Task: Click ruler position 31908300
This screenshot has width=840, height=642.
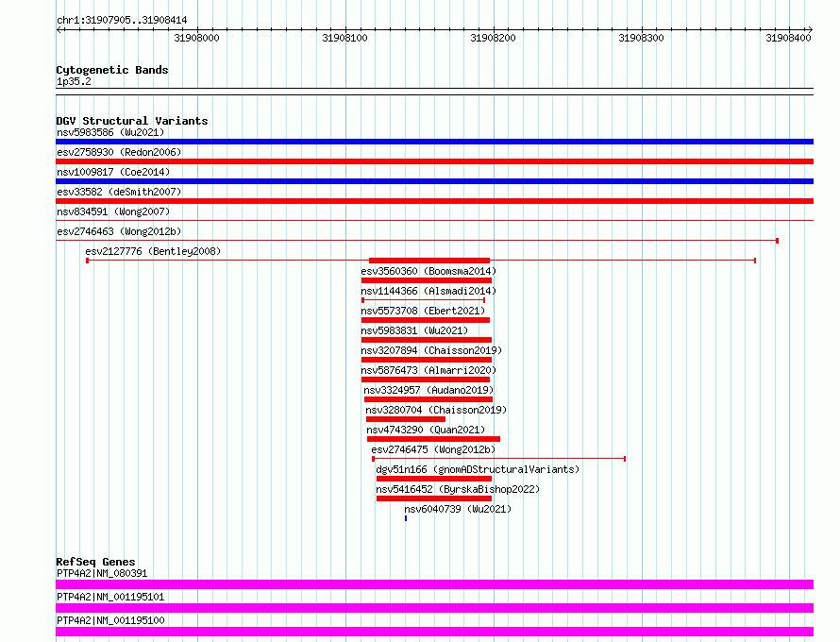Action: point(641,38)
